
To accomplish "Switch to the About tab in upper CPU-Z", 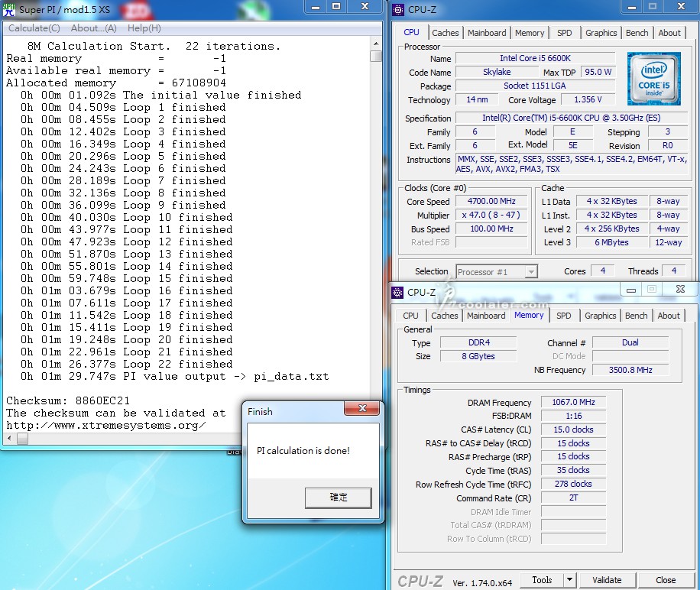I will point(669,33).
